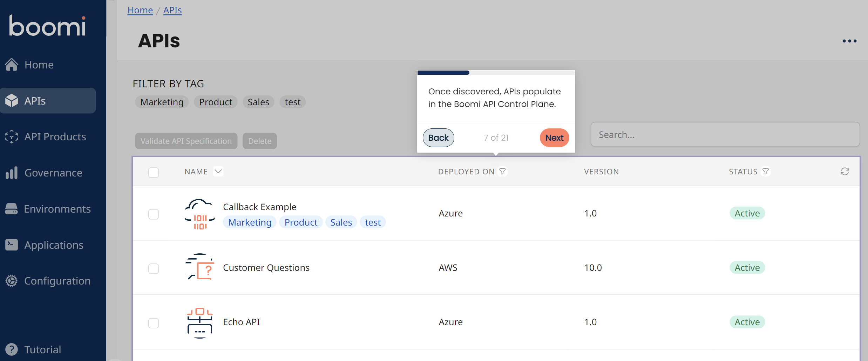Click Azure in Echo API row
868x361 pixels.
tap(450, 322)
